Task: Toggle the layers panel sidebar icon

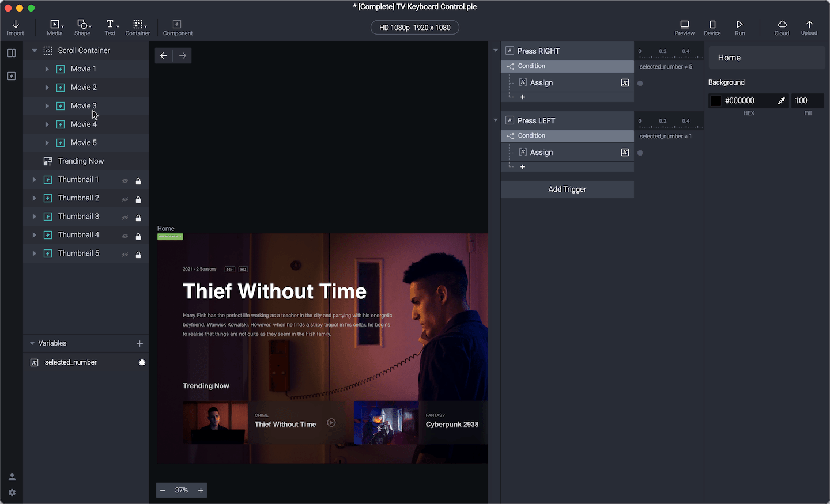Action: [12, 53]
